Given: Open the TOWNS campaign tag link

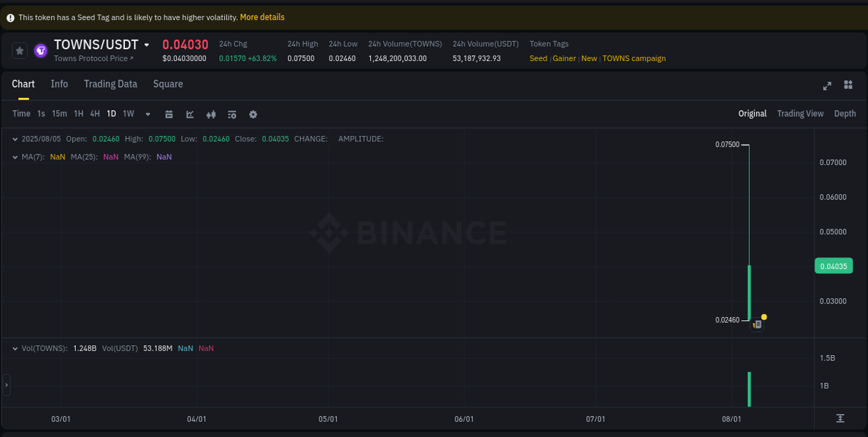Looking at the screenshot, I should (634, 58).
